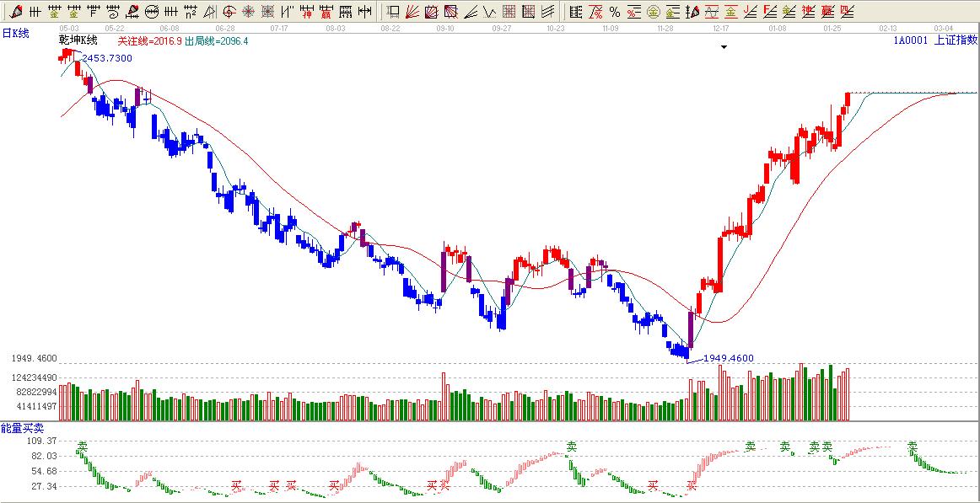Select the red fan lines tool
The width and height of the screenshot is (980, 503).
(x=412, y=12)
